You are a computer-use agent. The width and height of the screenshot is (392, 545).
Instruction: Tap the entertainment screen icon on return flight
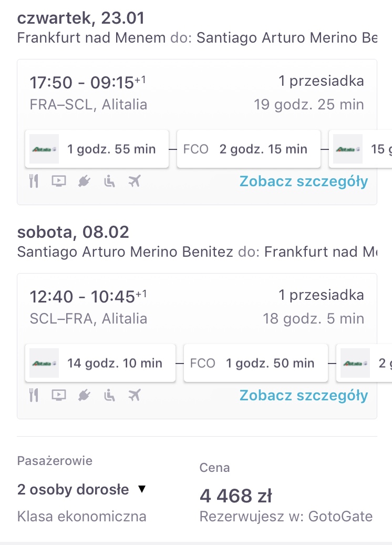(59, 395)
